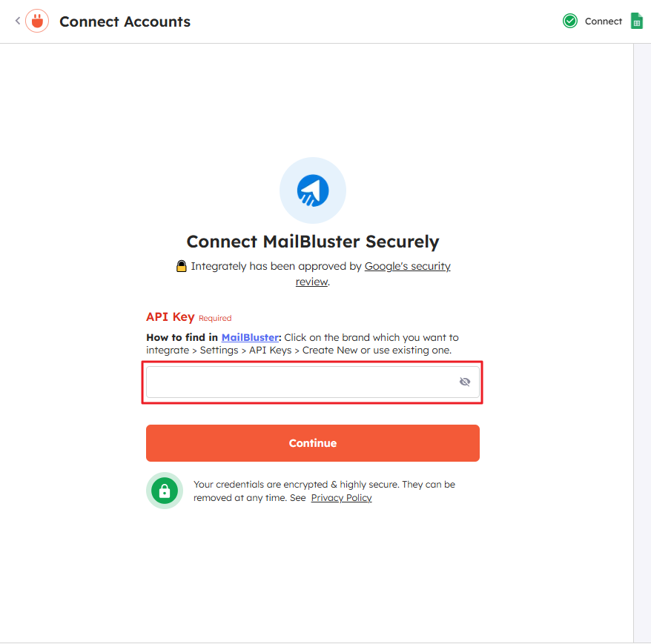Click the green padlock security badge
The image size is (651, 644).
tap(164, 491)
